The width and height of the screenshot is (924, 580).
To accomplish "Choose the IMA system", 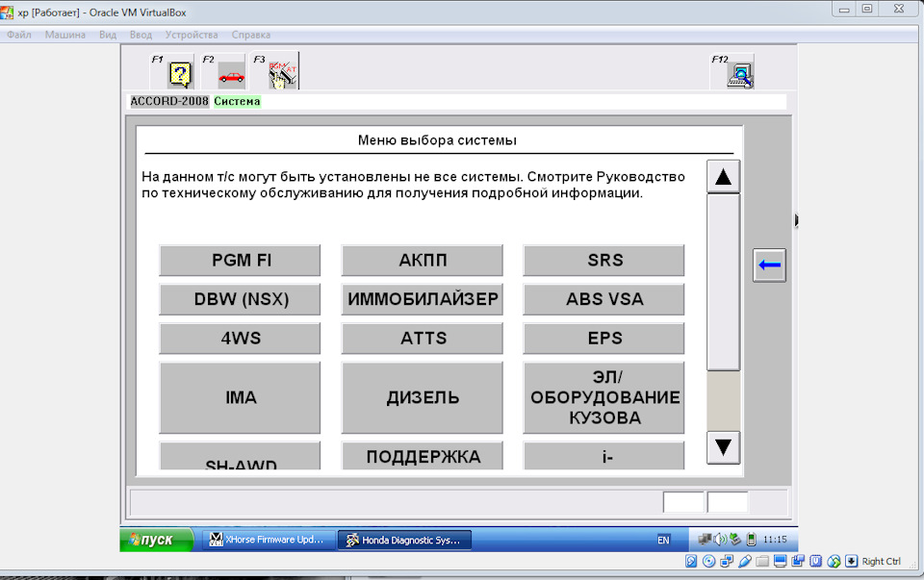I will (x=240, y=397).
